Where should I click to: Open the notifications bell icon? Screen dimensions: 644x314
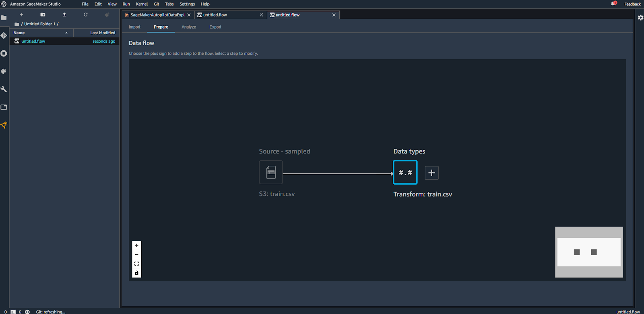pos(614,4)
